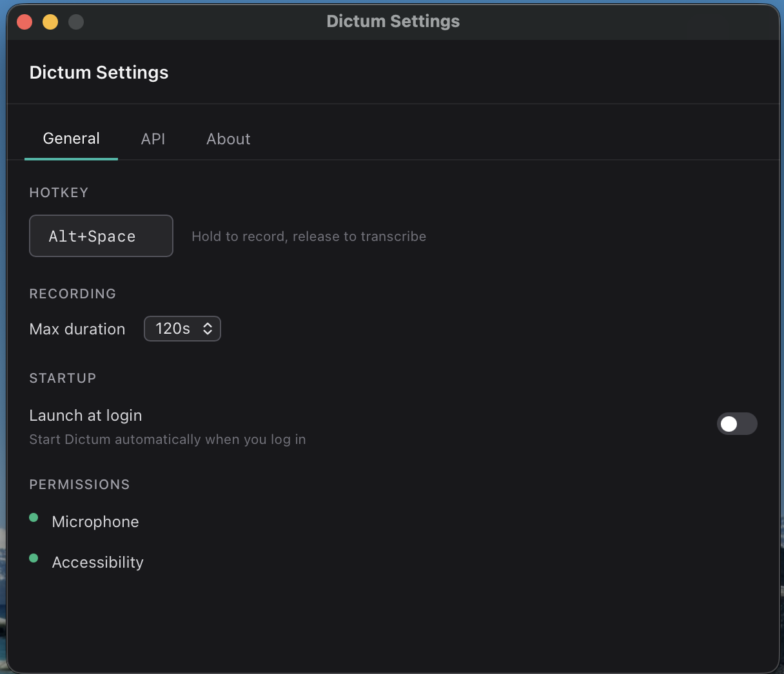Click the Accessibility permission label

tap(97, 563)
